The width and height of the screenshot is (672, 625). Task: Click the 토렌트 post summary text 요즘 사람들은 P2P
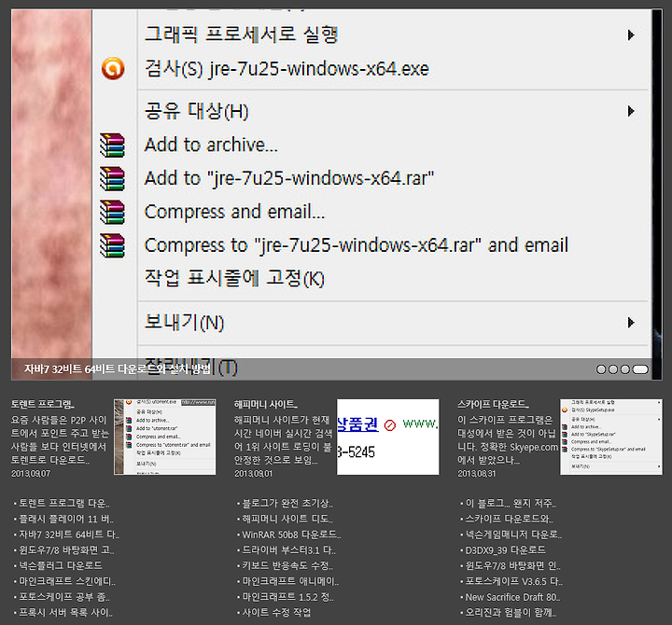pos(60,440)
